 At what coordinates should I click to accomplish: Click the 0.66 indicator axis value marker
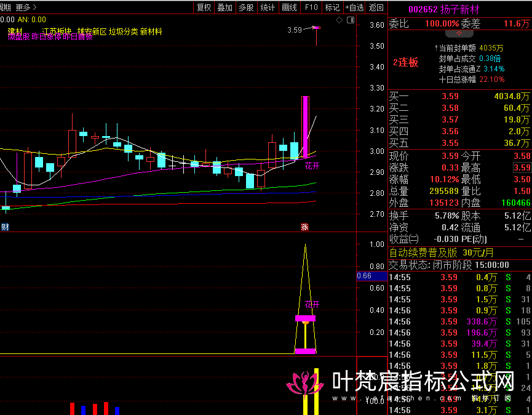point(372,276)
